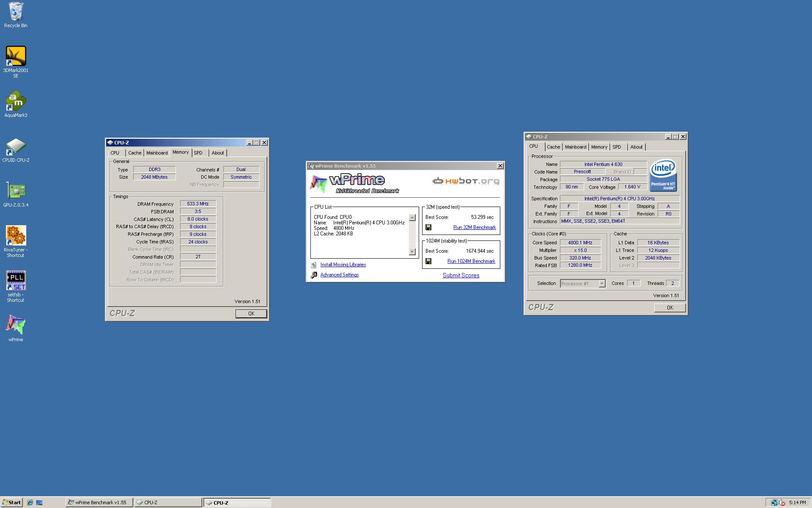Click 32M best score 53.299 sec

click(482, 218)
